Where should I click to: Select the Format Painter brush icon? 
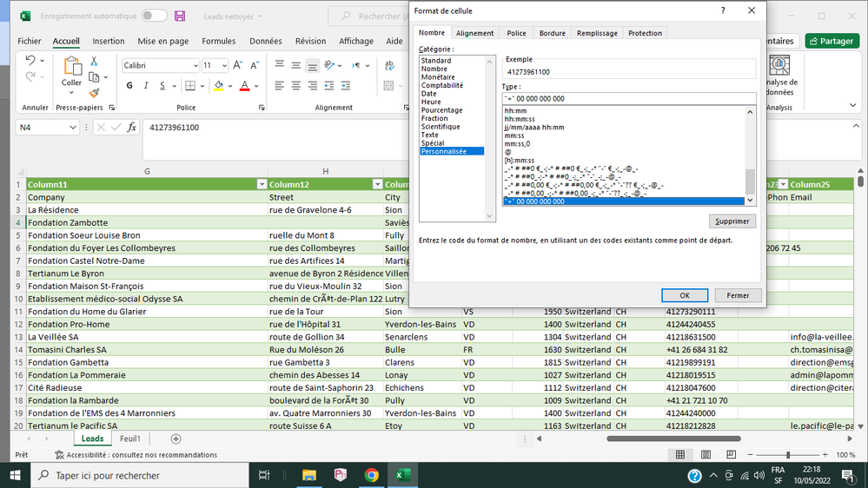tap(94, 94)
